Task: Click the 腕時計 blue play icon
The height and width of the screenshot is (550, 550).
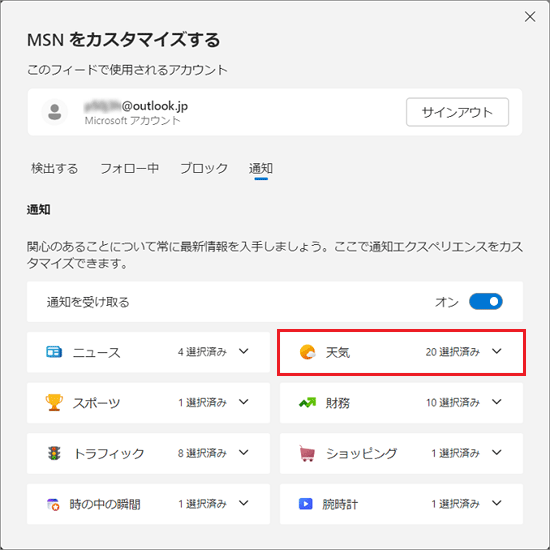Action: (x=306, y=504)
